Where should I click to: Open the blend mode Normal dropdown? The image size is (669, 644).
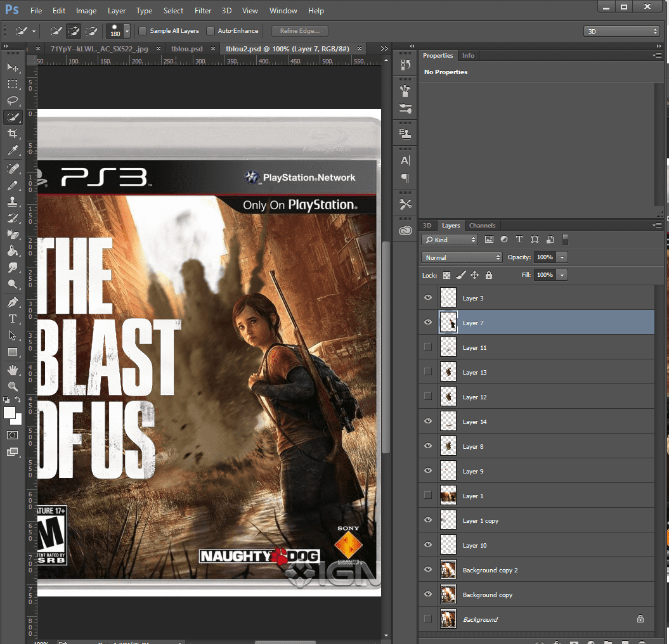(x=462, y=257)
